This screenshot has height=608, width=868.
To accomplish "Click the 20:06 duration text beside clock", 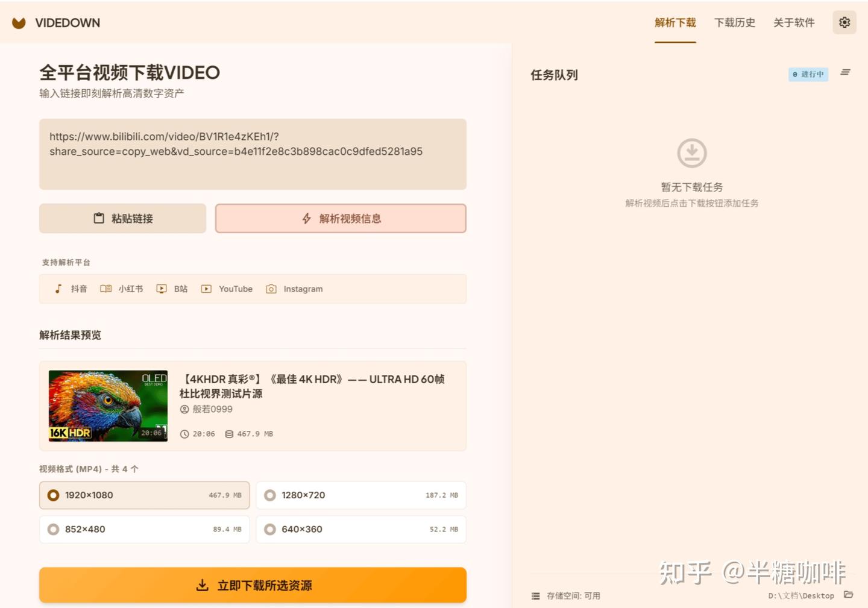I will pyautogui.click(x=204, y=434).
